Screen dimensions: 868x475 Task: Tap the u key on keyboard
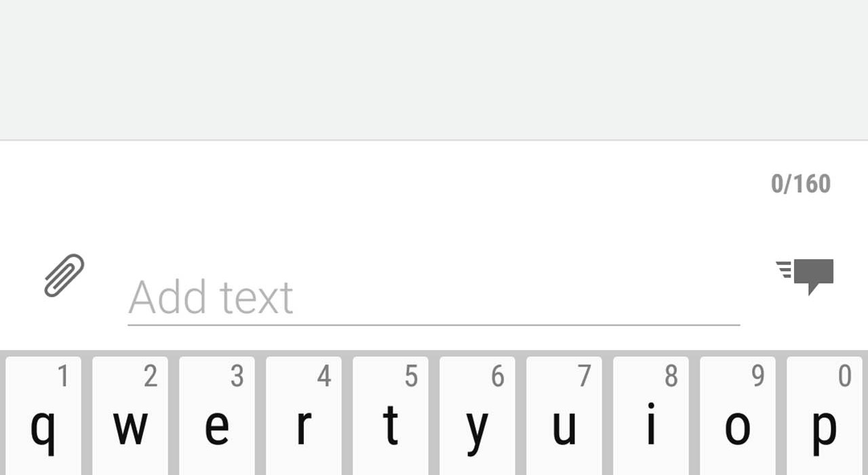[564, 415]
